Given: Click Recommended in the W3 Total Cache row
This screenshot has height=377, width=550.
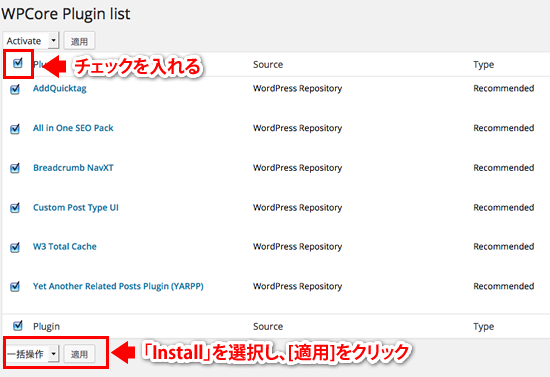Looking at the screenshot, I should pos(504,247).
